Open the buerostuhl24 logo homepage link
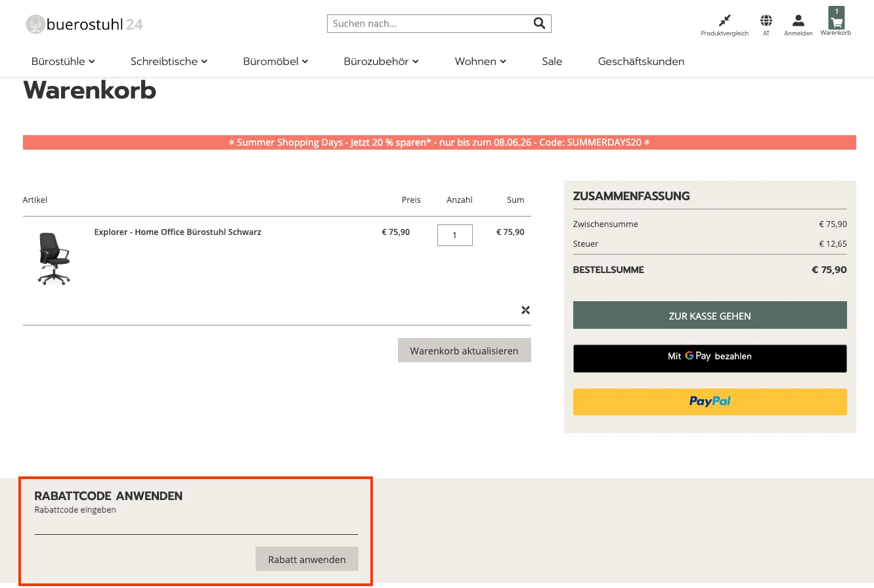The image size is (874, 588). 84,25
